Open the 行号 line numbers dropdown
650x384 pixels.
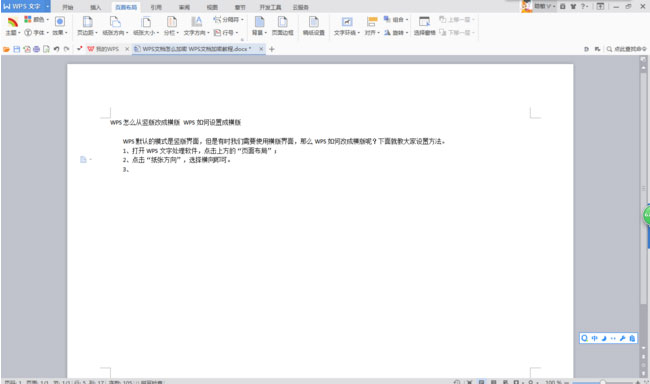(x=226, y=32)
